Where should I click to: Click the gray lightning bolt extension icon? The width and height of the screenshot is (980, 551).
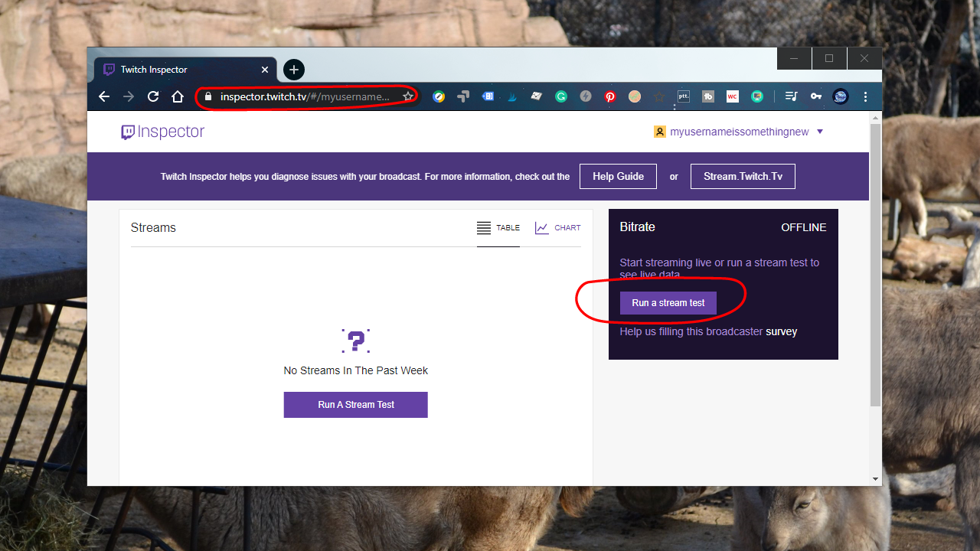[x=586, y=96]
